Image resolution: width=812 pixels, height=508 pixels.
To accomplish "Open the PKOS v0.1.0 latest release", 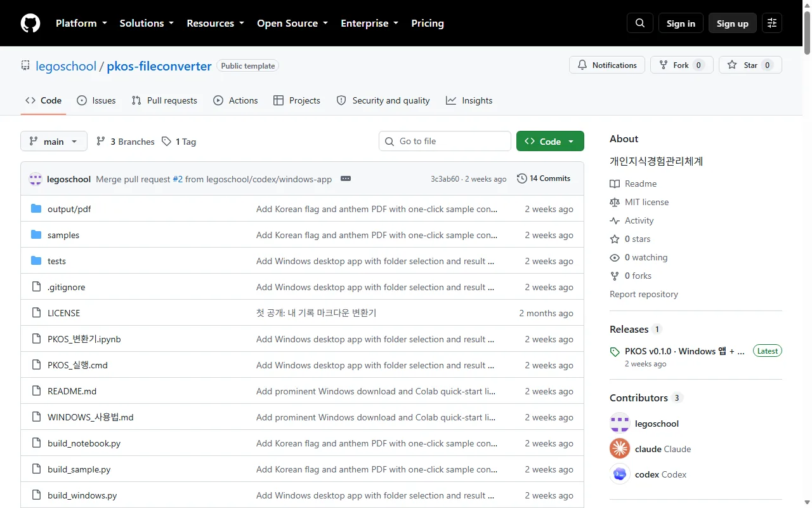I will click(x=684, y=351).
